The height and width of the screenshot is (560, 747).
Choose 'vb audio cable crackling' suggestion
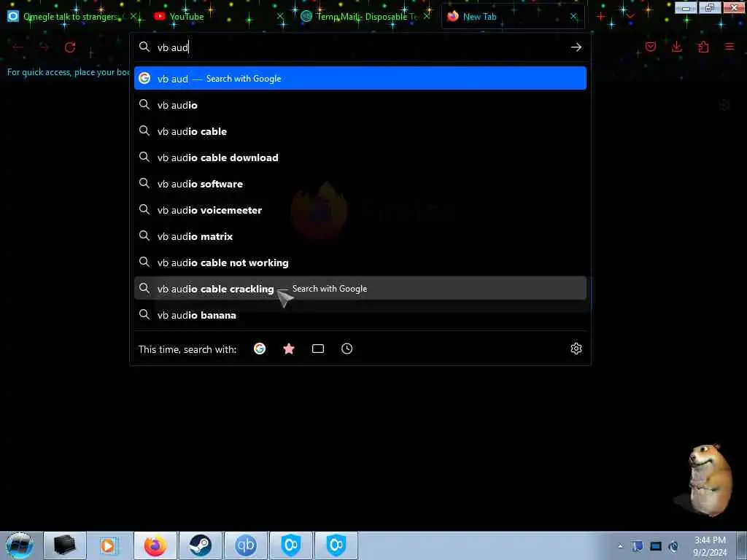[x=360, y=289]
